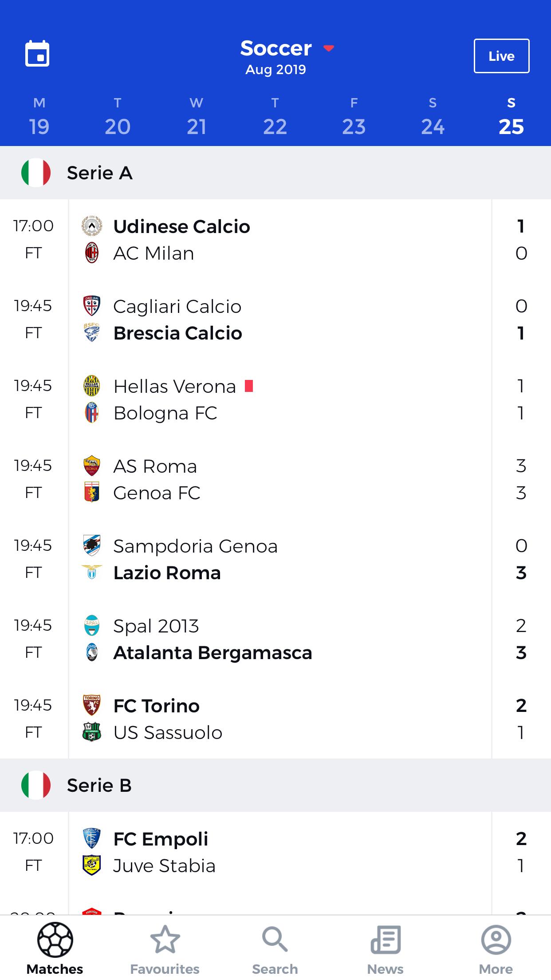Image resolution: width=551 pixels, height=980 pixels.
Task: Open Sampdoria Genoa vs Lazio Roma match
Action: [x=275, y=559]
